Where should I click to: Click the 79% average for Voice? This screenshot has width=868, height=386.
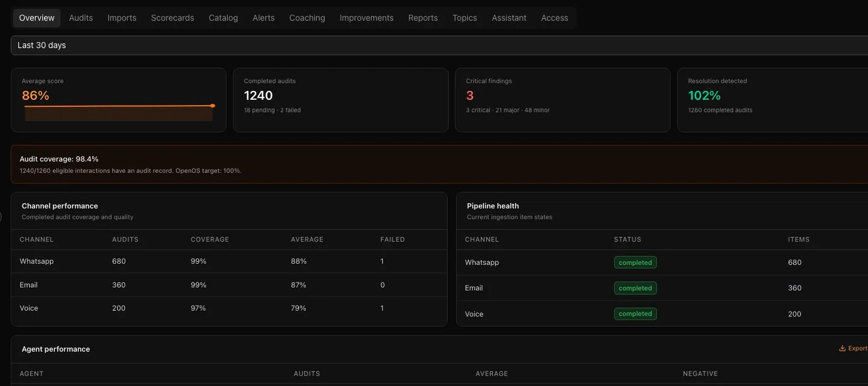[x=298, y=308]
